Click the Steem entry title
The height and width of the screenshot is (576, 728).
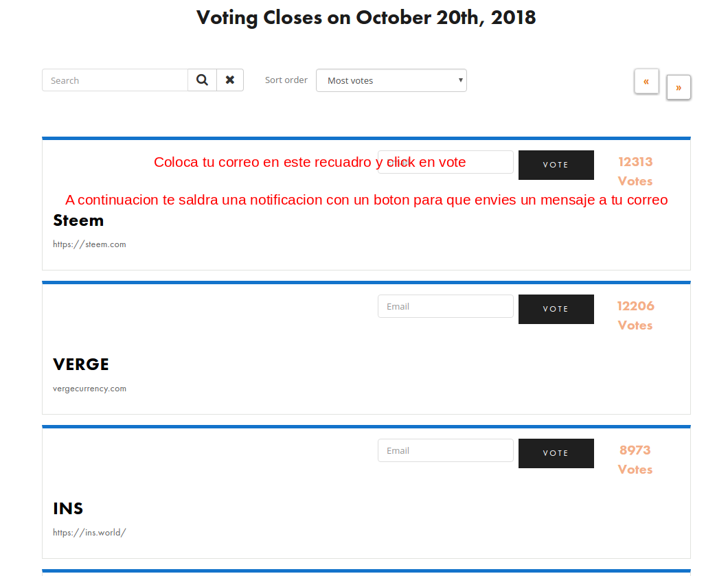pos(78,220)
